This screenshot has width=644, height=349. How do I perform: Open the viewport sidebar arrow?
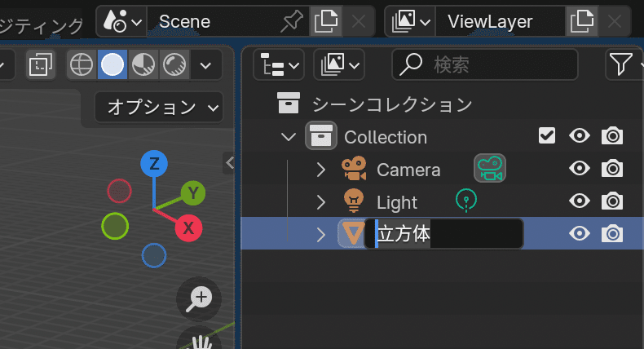(230, 163)
